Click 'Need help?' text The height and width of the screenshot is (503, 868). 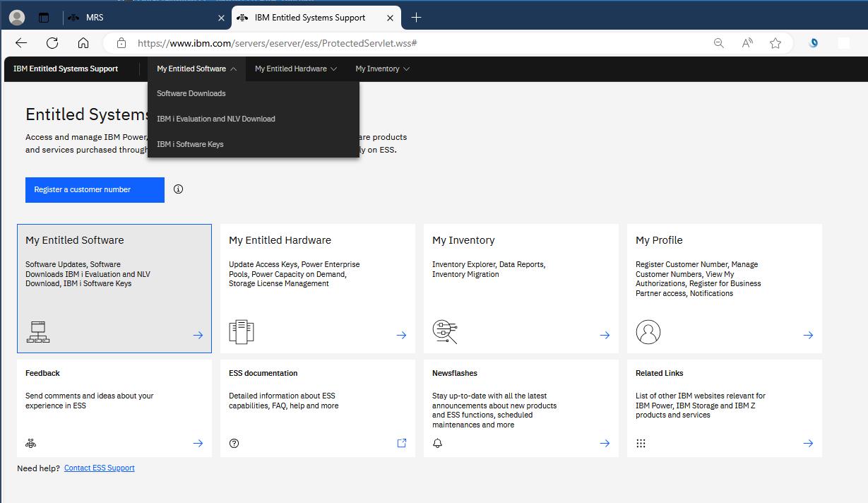(x=38, y=468)
